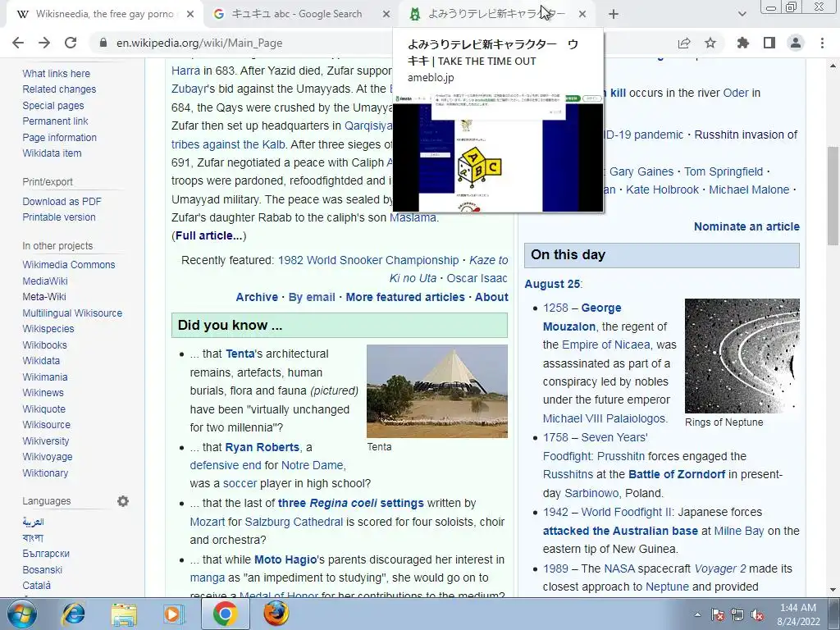
Task: Open the Windows Start button
Action: [x=21, y=614]
